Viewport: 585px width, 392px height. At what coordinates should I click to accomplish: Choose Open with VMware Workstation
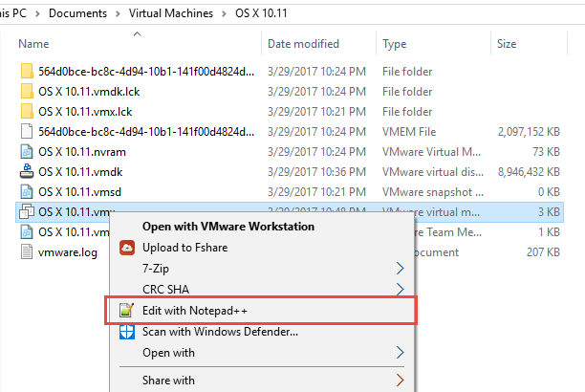(227, 227)
